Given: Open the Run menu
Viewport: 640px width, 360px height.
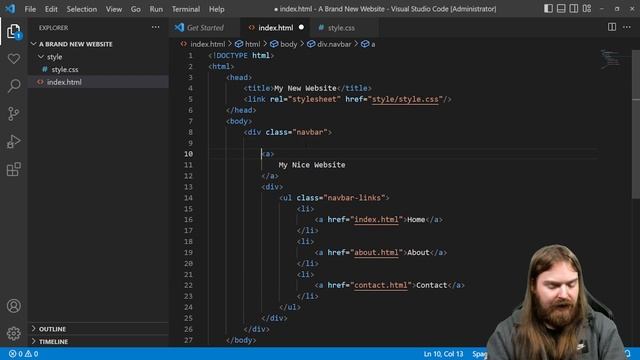Looking at the screenshot, I should tap(156, 9).
